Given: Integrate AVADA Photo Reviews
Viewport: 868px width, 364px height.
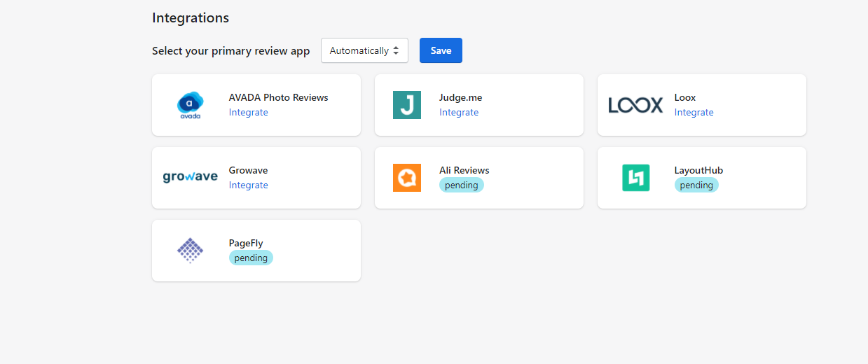Looking at the screenshot, I should coord(249,112).
